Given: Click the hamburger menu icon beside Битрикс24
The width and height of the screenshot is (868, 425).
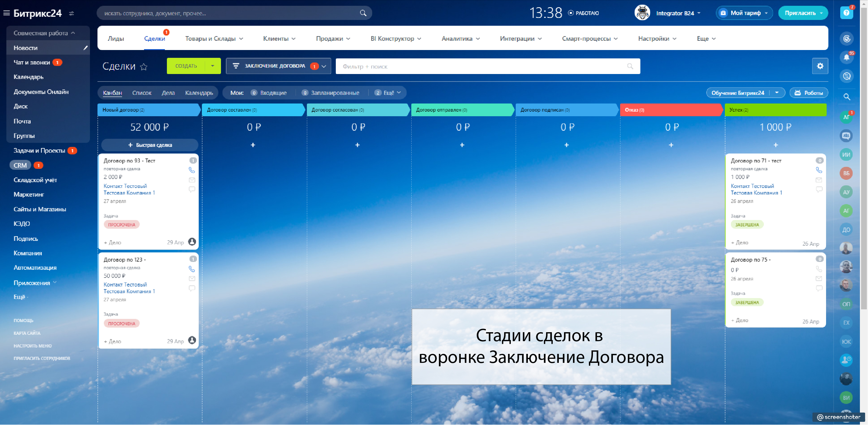Looking at the screenshot, I should [6, 13].
